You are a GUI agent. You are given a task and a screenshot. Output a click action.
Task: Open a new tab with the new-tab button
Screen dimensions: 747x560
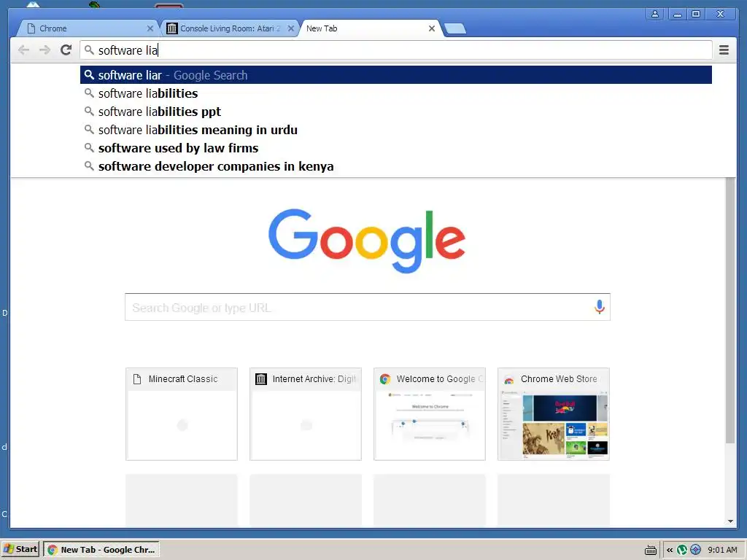455,28
